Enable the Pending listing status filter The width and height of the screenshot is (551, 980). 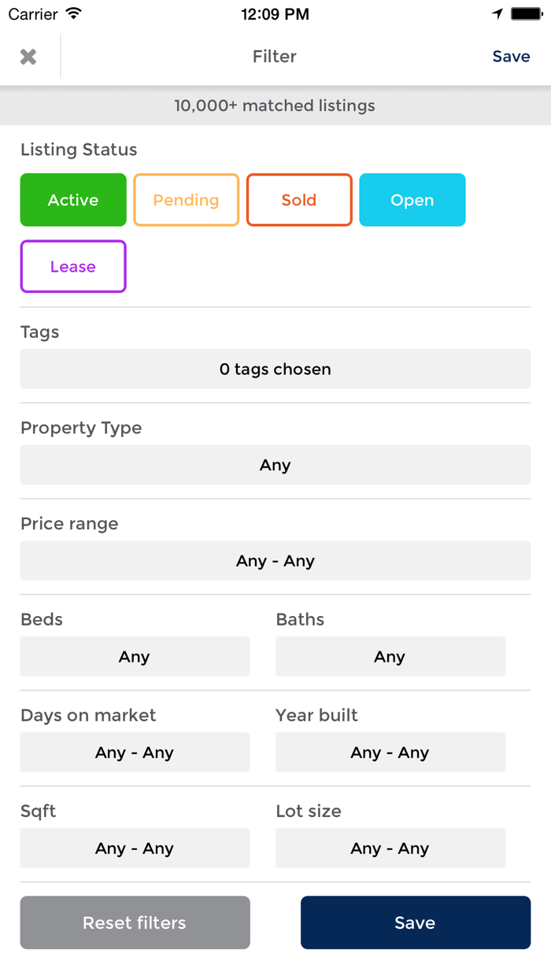[x=186, y=199]
